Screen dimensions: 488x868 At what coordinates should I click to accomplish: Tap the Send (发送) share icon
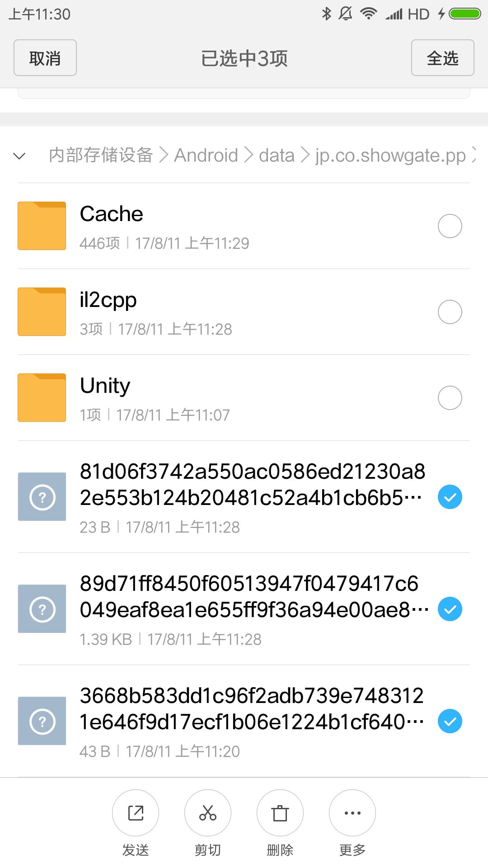(136, 813)
